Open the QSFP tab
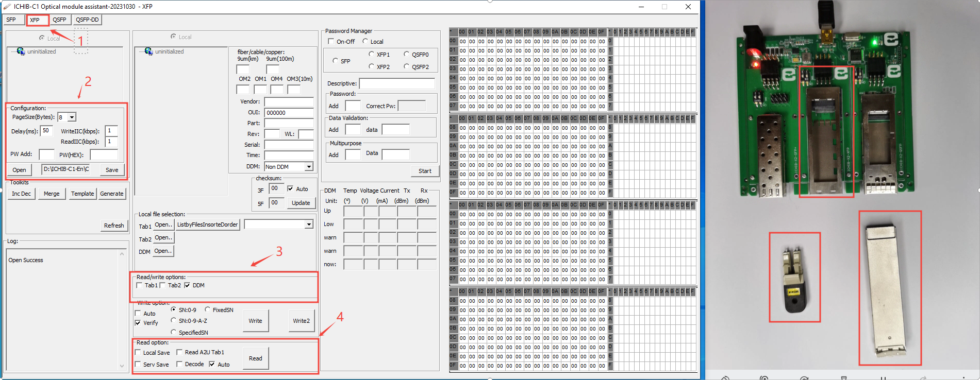This screenshot has width=980, height=380. tap(60, 20)
